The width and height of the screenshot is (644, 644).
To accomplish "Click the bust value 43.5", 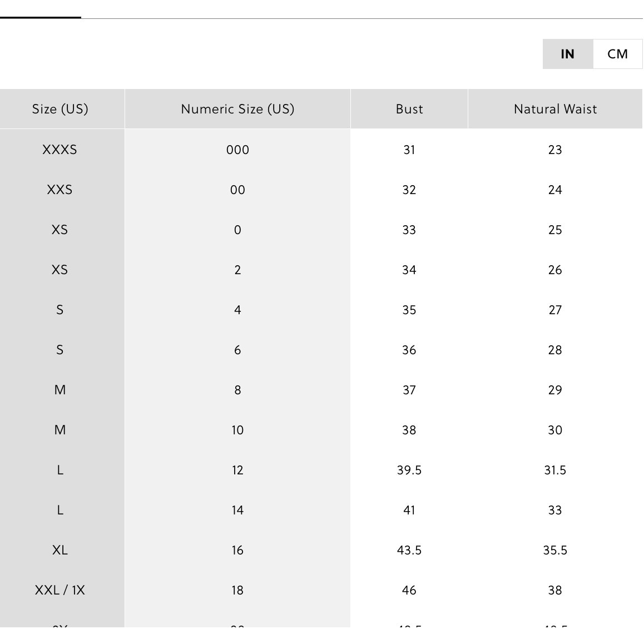I will [409, 550].
